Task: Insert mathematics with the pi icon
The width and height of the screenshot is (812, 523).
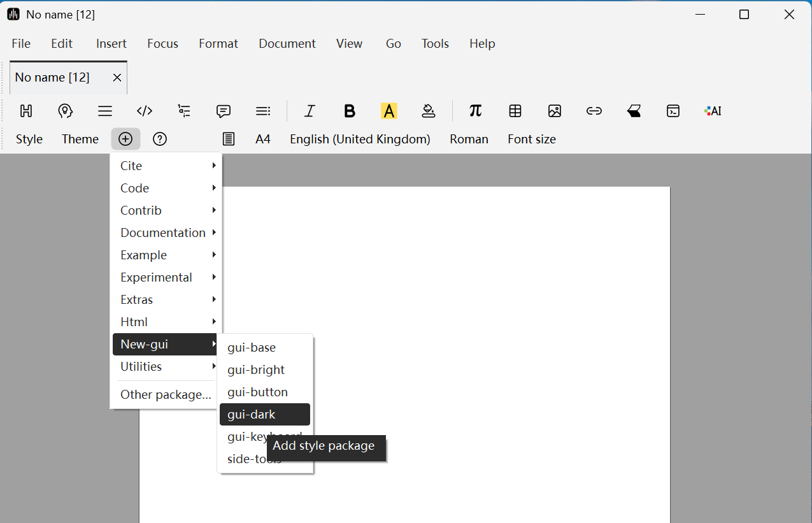Action: (475, 111)
